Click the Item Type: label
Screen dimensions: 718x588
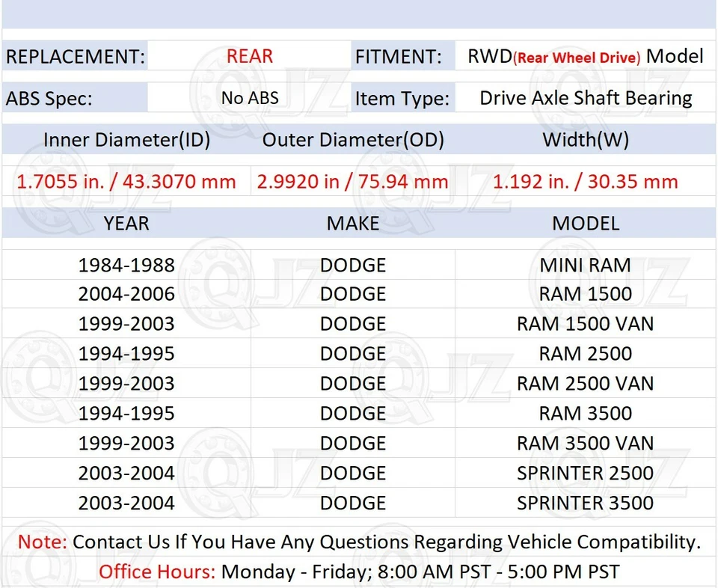click(x=402, y=99)
